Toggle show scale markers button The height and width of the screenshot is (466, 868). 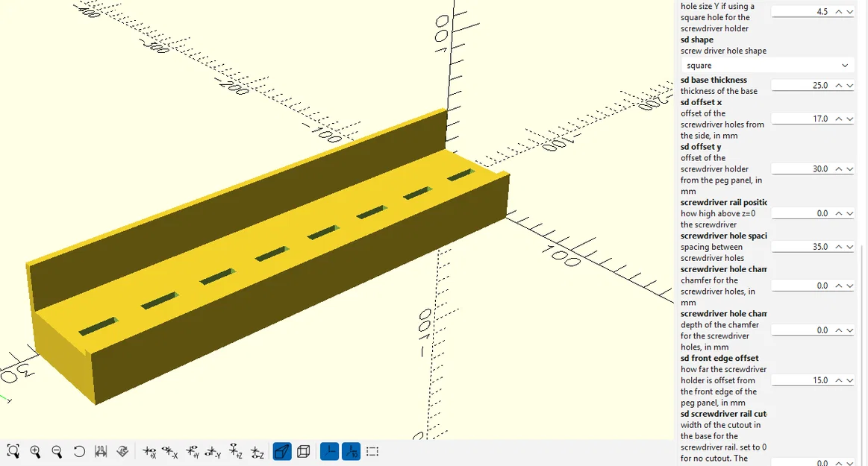(351, 452)
